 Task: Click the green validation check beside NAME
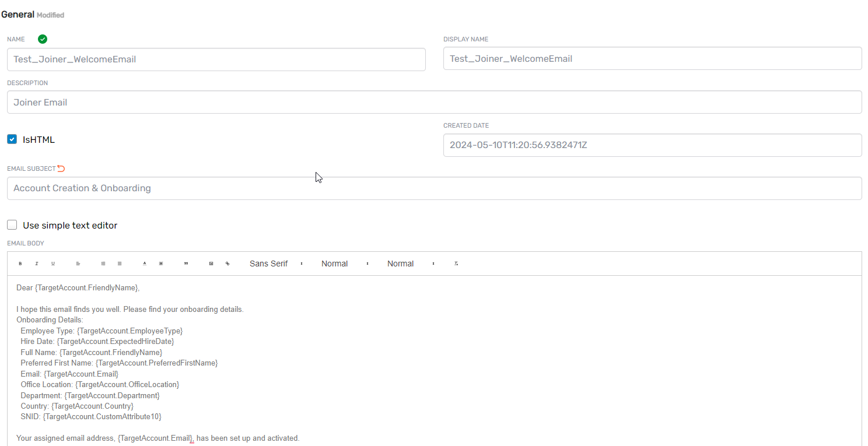pyautogui.click(x=42, y=38)
